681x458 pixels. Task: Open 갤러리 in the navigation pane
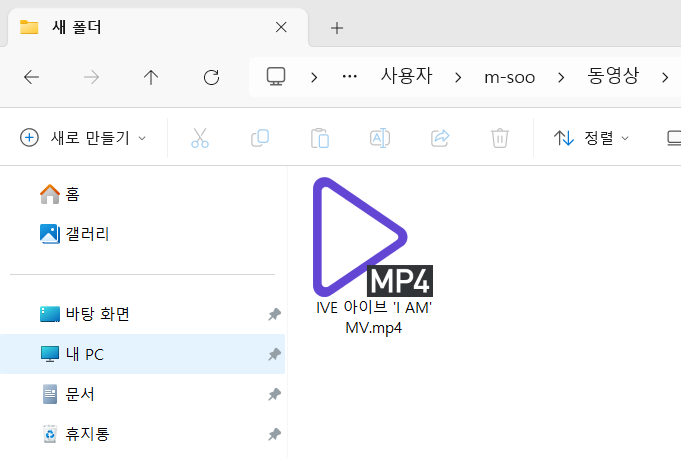click(74, 234)
